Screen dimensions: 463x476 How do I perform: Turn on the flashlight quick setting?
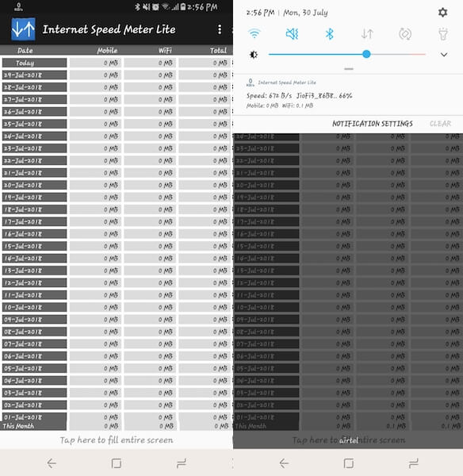pyautogui.click(x=443, y=34)
